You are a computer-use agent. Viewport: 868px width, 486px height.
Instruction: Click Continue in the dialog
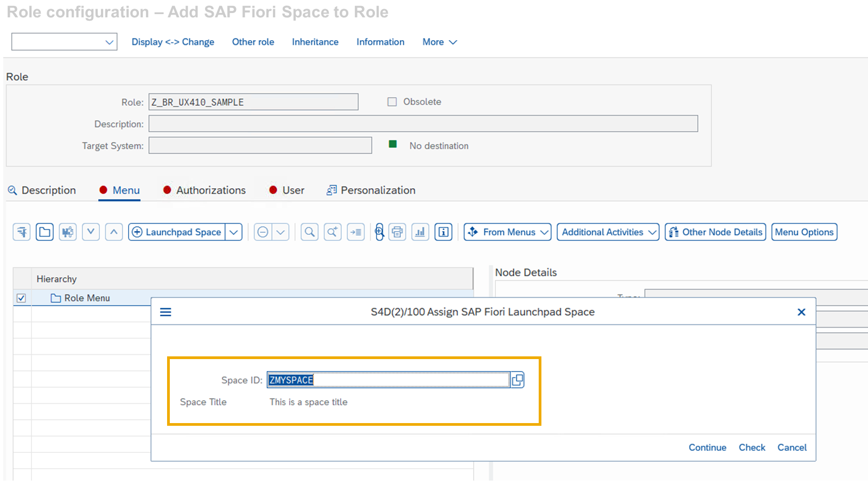707,447
